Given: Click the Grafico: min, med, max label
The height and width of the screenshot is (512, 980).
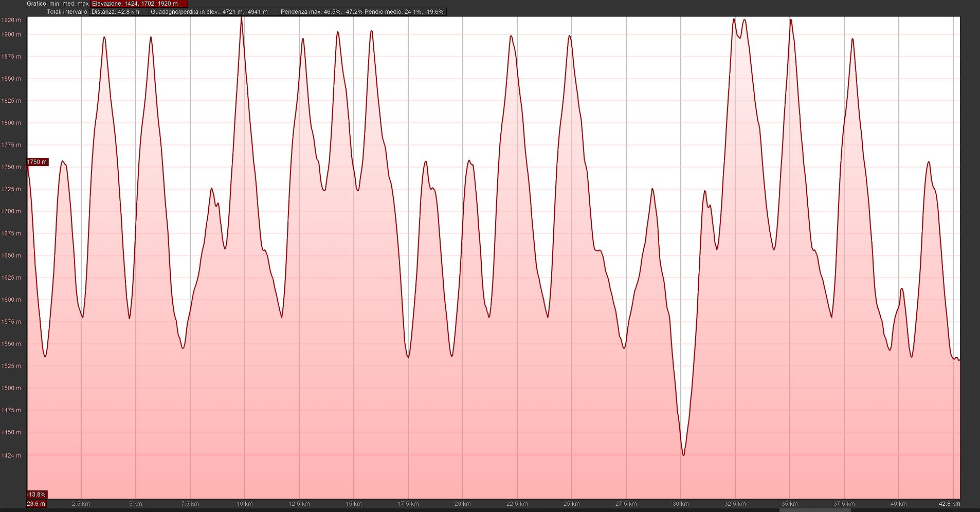Looking at the screenshot, I should coord(58,4).
